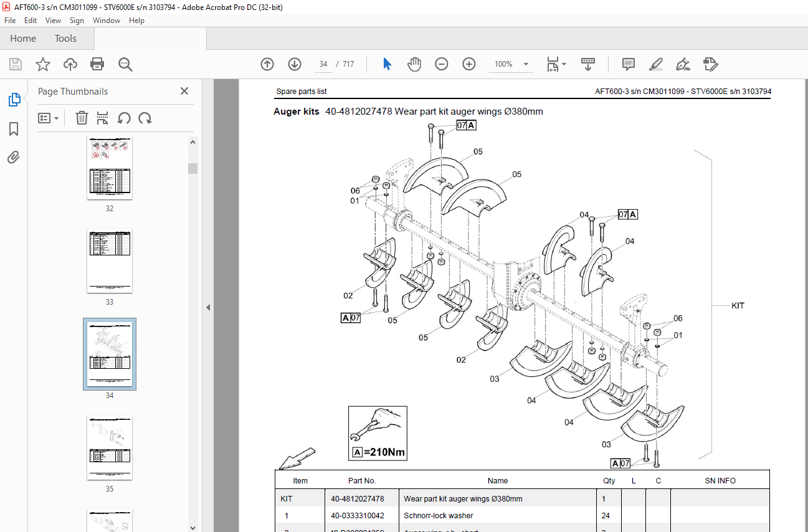Click the Name column header
808x532 pixels.
[x=498, y=481]
